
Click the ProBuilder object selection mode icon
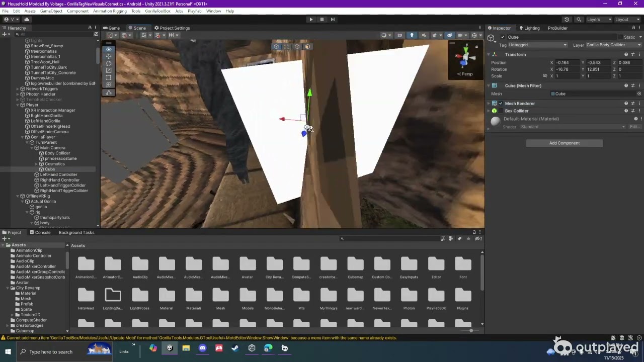pos(276,47)
